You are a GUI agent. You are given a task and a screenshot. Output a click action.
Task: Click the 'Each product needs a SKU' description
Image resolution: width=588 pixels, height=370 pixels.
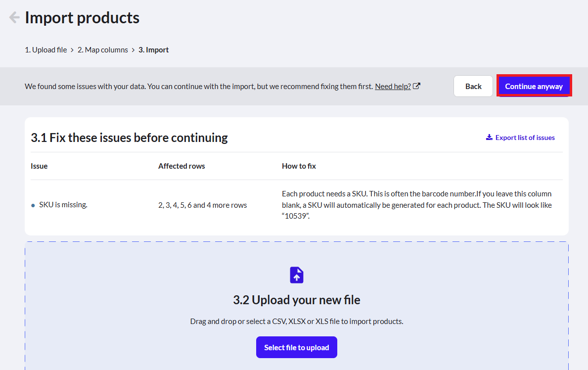point(417,205)
